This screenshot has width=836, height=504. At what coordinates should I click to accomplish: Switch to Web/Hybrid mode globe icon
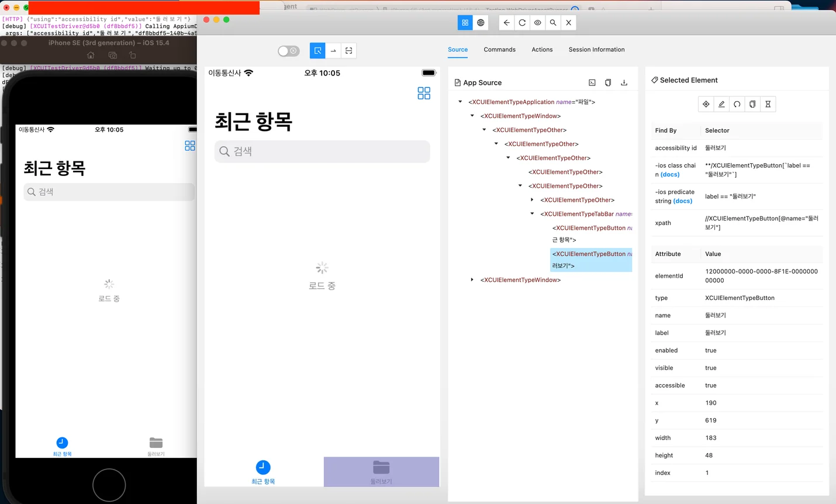(x=481, y=23)
